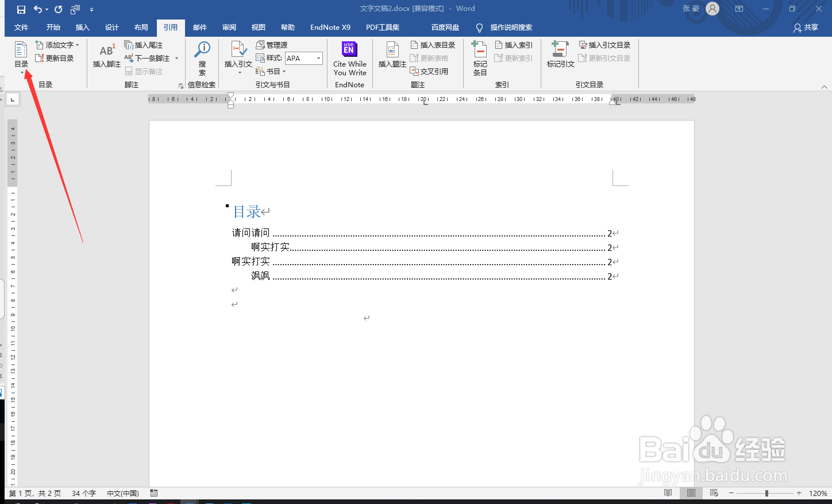Click the language indicator 中文(中国)
This screenshot has width=832, height=504.
[123, 493]
